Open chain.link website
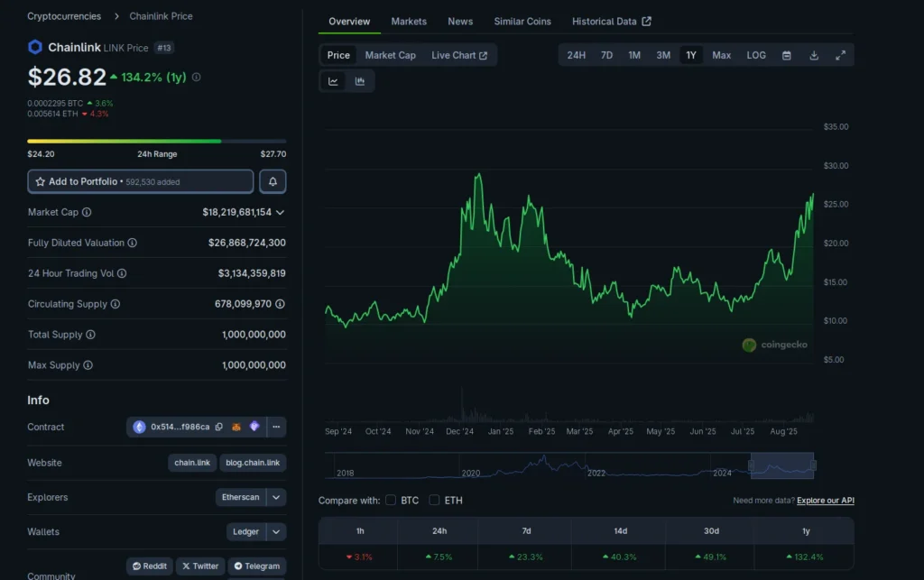The width and height of the screenshot is (924, 580). coord(192,462)
